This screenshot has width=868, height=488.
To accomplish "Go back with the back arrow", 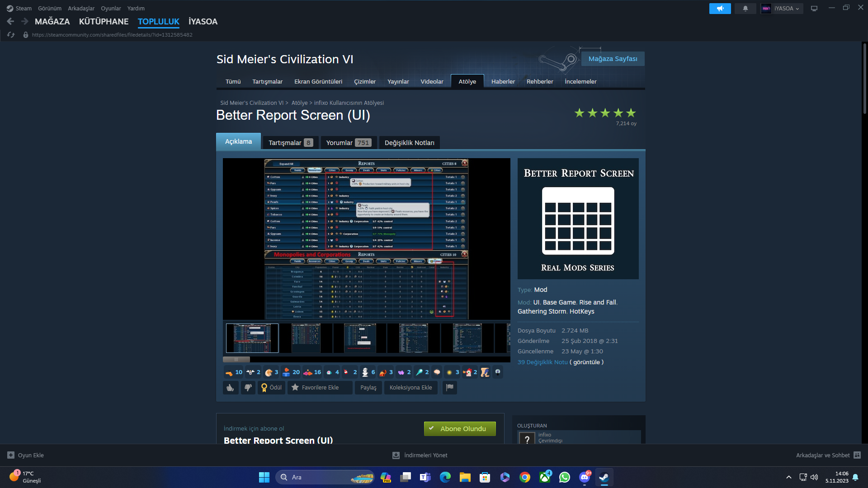I will (x=10, y=21).
